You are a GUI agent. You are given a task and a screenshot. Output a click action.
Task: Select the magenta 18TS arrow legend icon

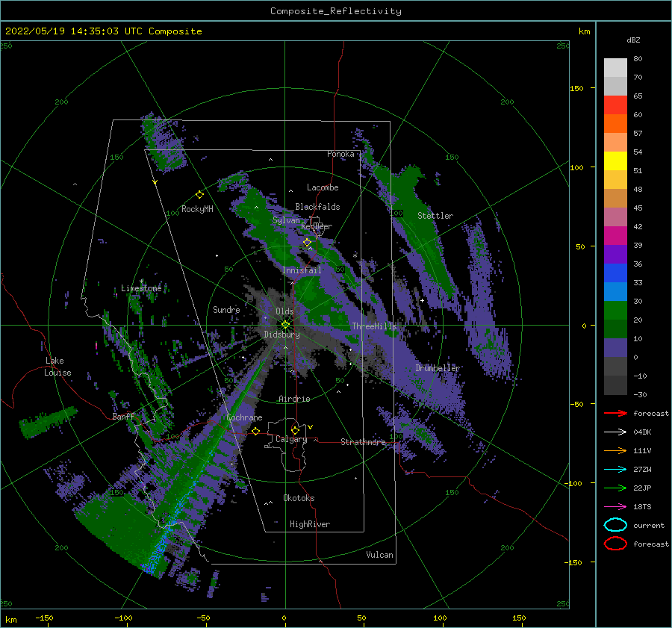click(x=615, y=507)
